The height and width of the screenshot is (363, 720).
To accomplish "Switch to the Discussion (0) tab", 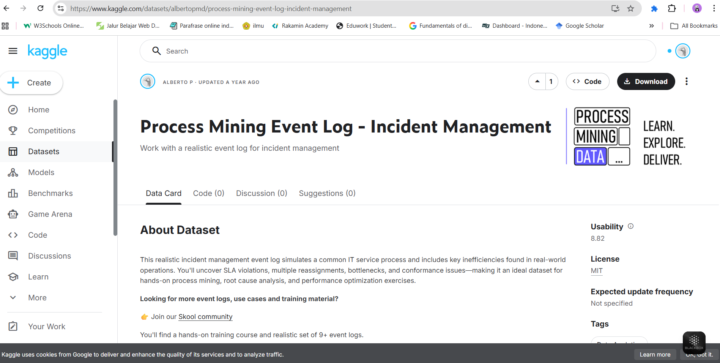I will coord(261,193).
